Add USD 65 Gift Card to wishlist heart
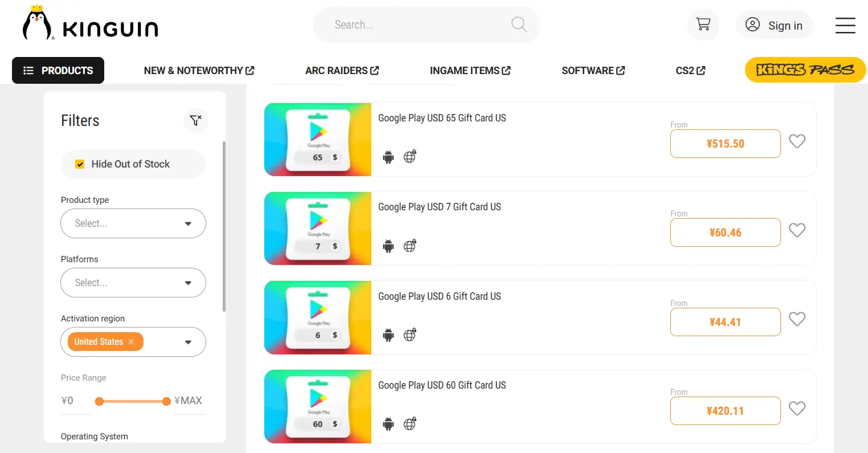 [797, 141]
